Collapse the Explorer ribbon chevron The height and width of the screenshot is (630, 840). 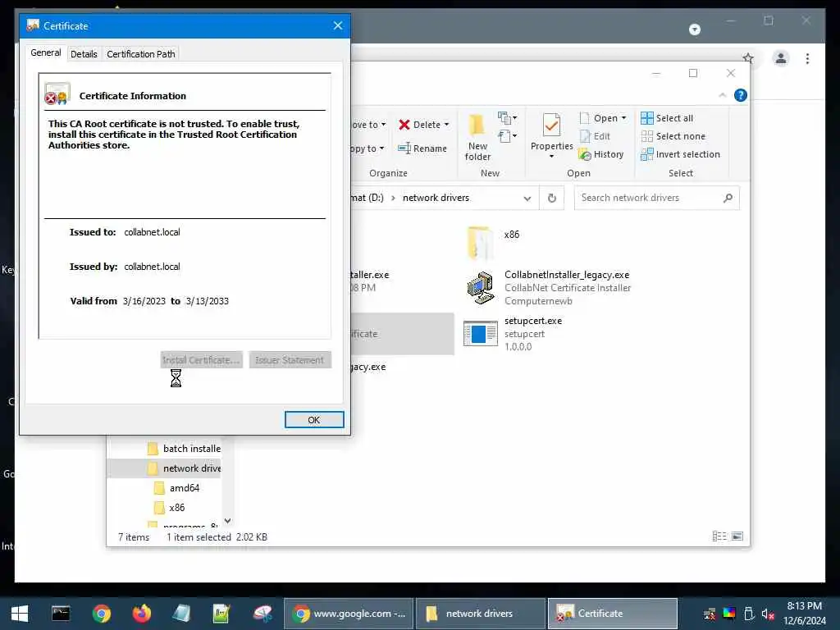coord(722,95)
